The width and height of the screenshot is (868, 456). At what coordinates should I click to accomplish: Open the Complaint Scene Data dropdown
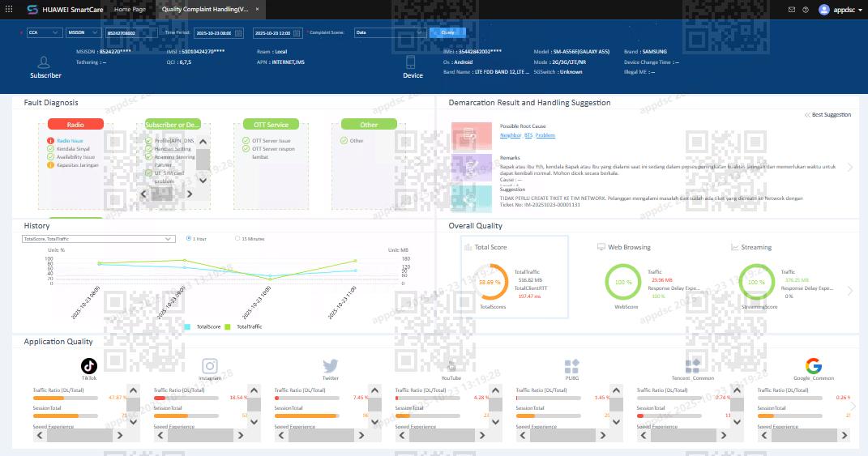click(x=390, y=32)
